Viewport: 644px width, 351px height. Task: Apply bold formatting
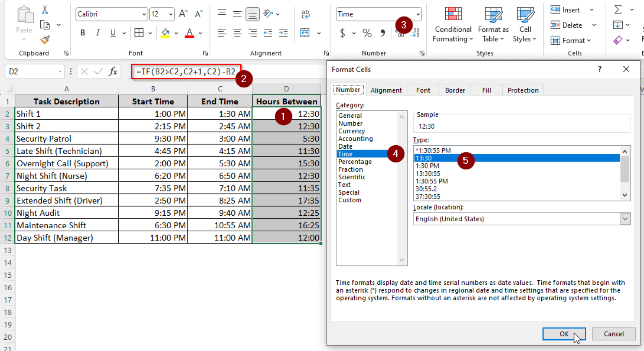(82, 33)
